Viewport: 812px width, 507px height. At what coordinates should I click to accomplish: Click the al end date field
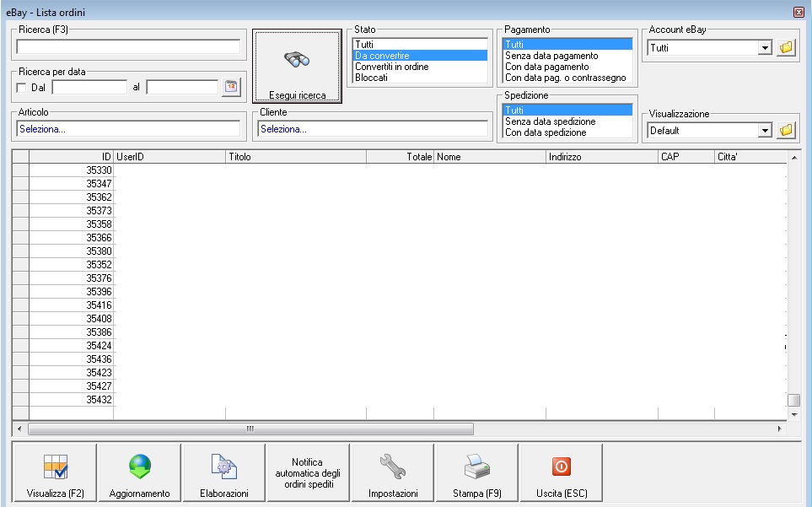coord(182,87)
